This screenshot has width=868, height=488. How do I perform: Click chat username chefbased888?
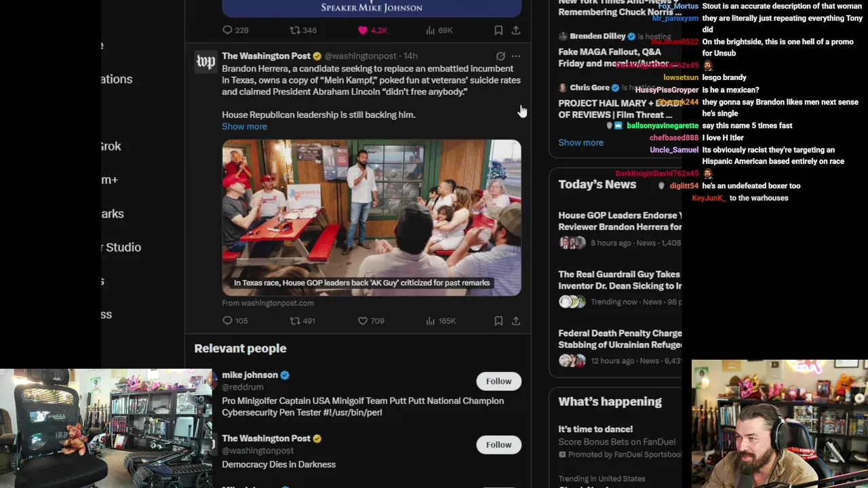pos(673,138)
